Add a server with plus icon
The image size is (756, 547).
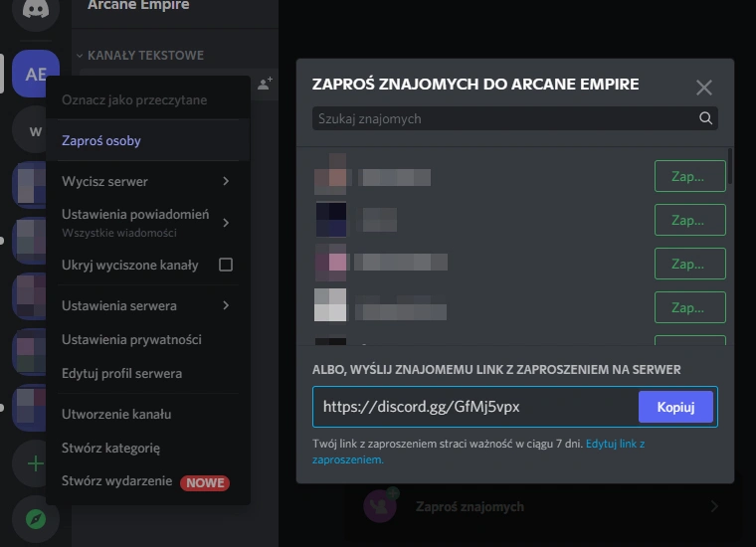[x=35, y=463]
